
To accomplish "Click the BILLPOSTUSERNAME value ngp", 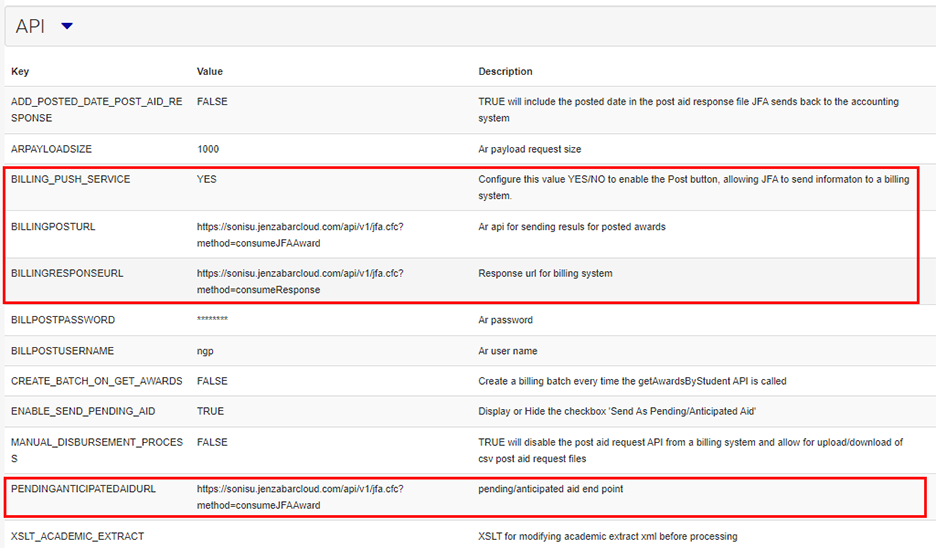I will point(205,351).
